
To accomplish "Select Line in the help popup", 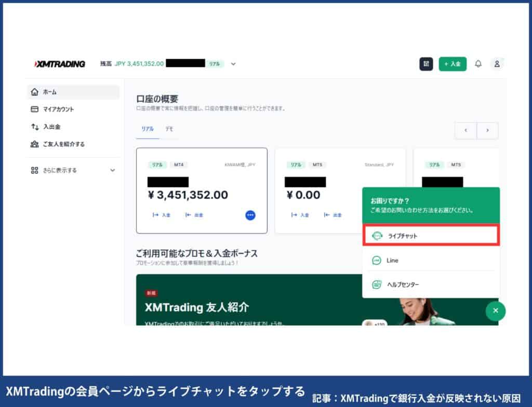I will click(431, 261).
